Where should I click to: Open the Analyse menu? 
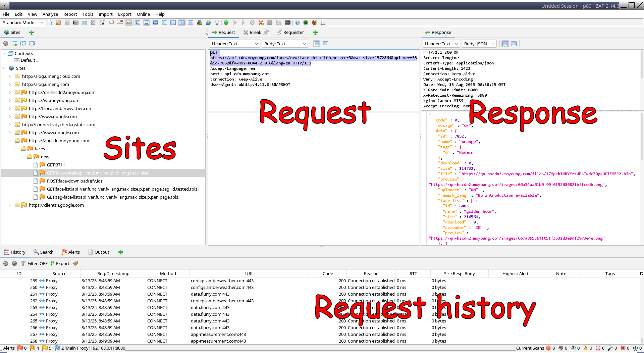tap(50, 14)
